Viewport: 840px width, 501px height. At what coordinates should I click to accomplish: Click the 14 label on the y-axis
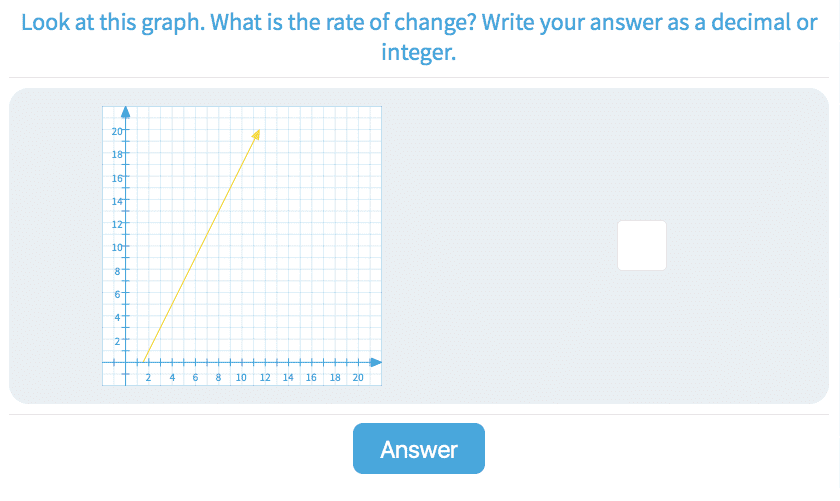pos(116,201)
